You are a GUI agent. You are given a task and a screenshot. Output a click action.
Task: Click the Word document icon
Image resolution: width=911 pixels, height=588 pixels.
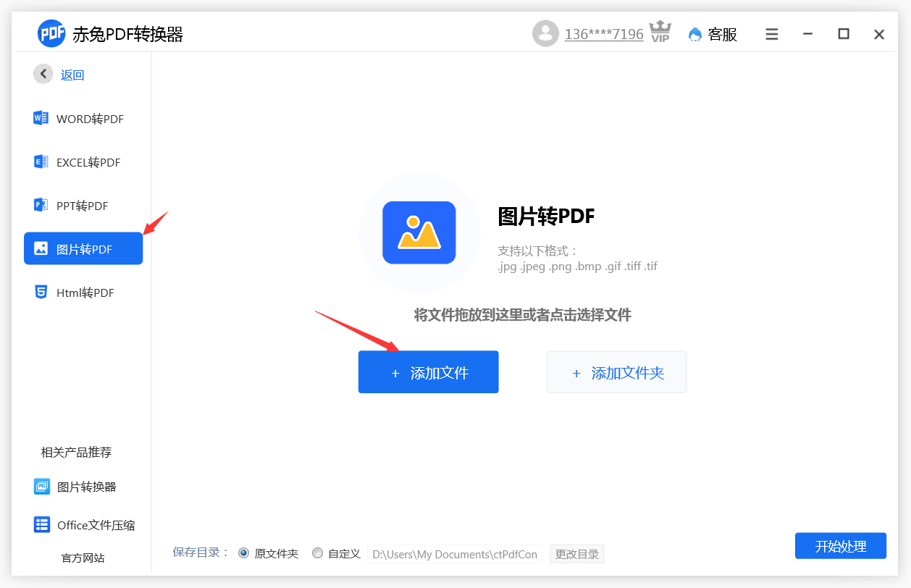pos(41,118)
